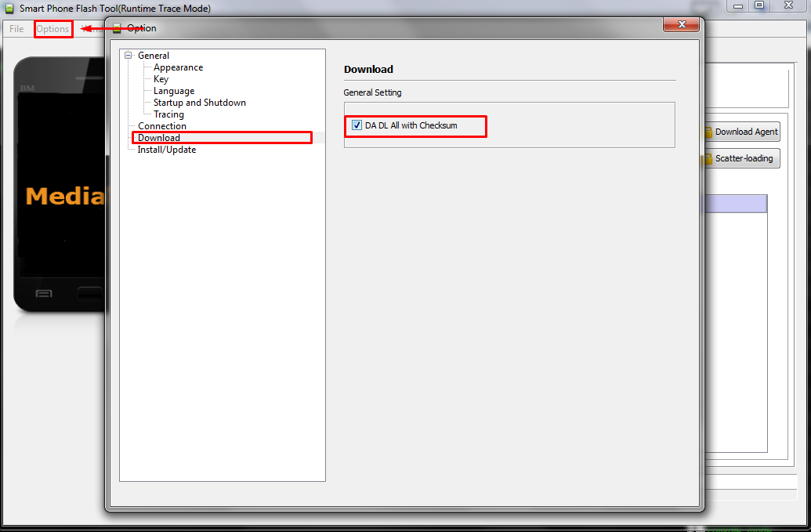Click the phone's menu key icon

click(43, 294)
